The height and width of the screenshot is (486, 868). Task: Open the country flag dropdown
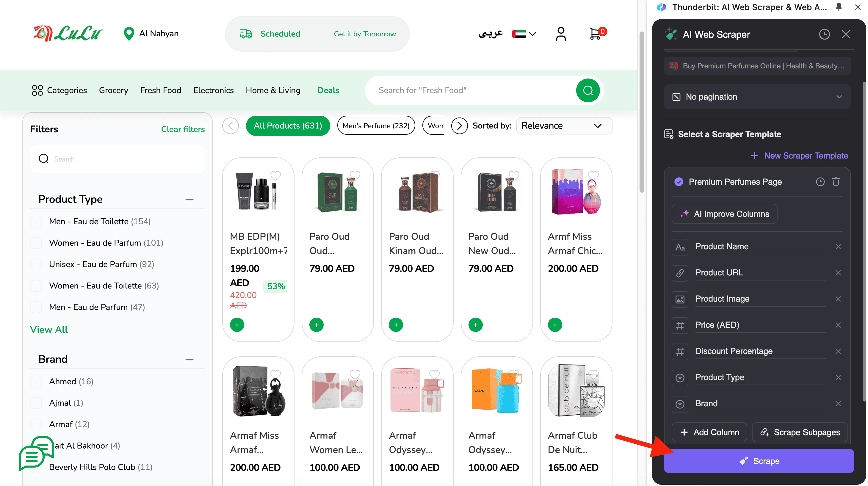pyautogui.click(x=524, y=34)
